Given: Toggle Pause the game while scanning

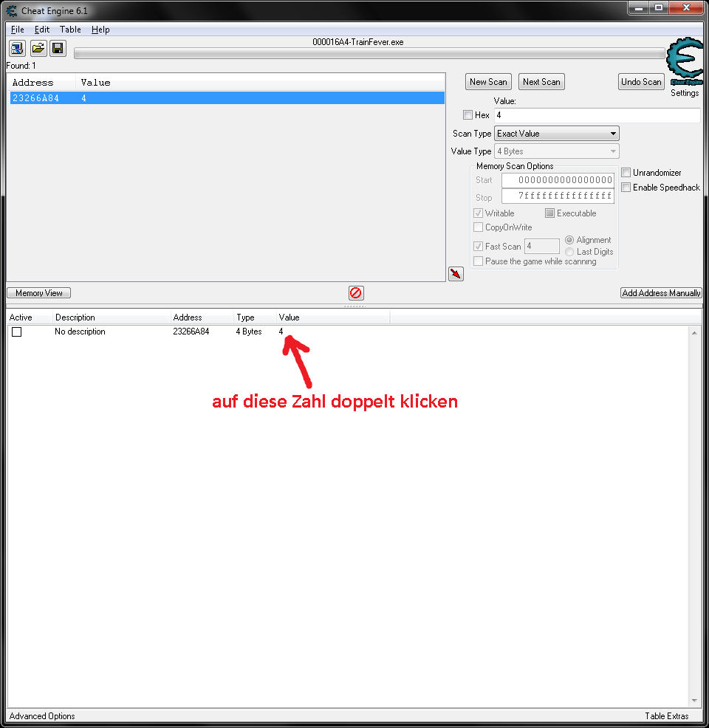Looking at the screenshot, I should (x=479, y=261).
